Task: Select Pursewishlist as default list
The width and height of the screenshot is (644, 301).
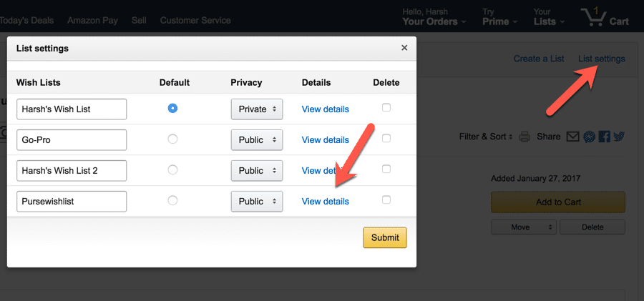Action: (x=172, y=201)
